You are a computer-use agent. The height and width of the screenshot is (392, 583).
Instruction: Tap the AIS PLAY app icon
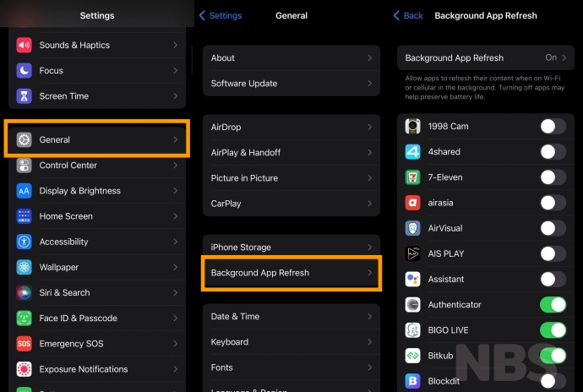[x=412, y=253]
